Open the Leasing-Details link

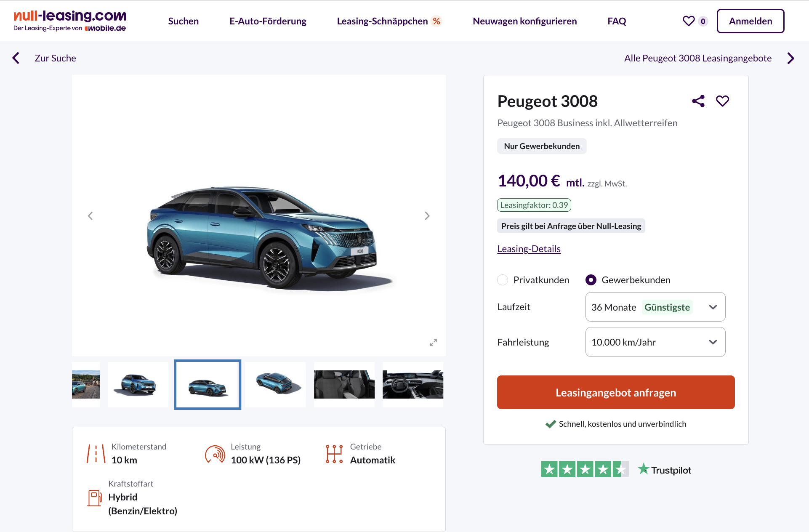(529, 249)
